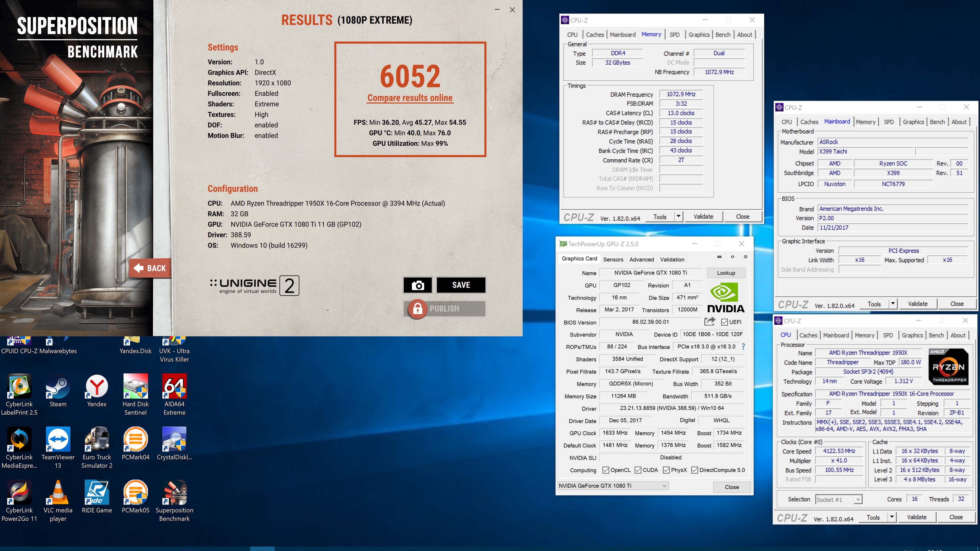
Task: Click the BIOS export share icon in GPU-Z
Action: tap(709, 322)
